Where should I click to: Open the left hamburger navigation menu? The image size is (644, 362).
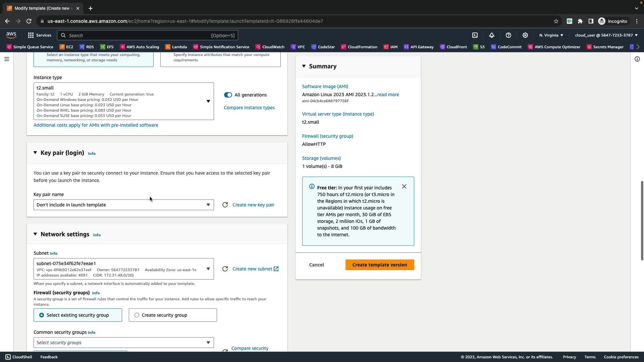tap(7, 59)
